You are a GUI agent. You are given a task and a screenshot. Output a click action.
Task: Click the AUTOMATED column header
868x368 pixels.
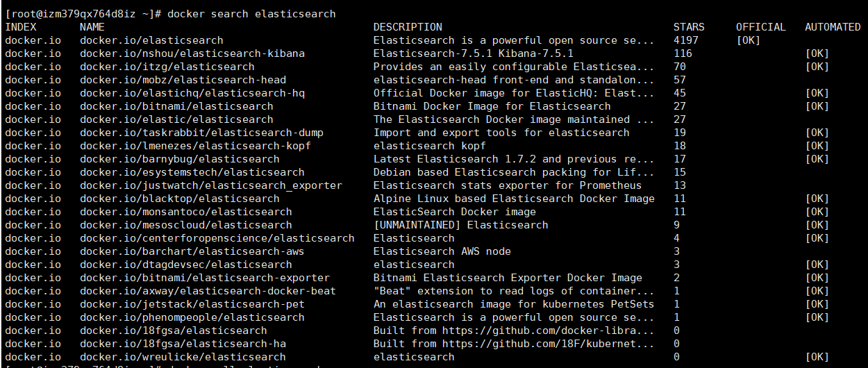[x=833, y=27]
